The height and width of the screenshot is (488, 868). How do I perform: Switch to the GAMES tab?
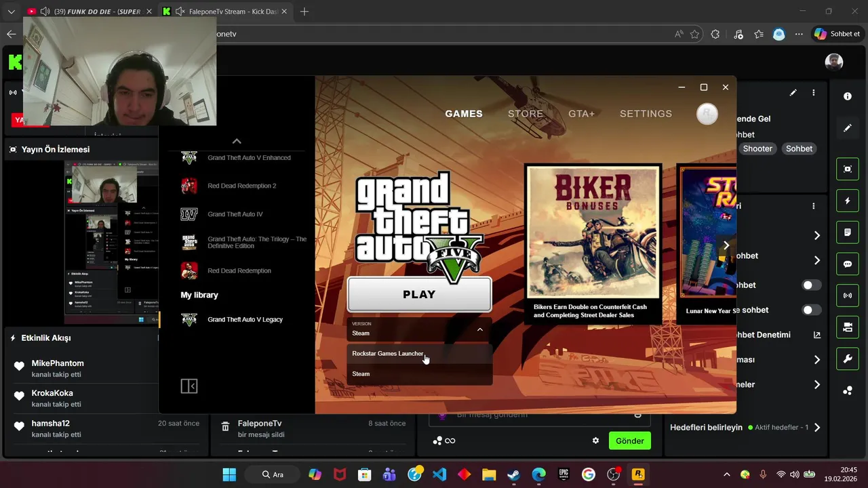pos(464,114)
